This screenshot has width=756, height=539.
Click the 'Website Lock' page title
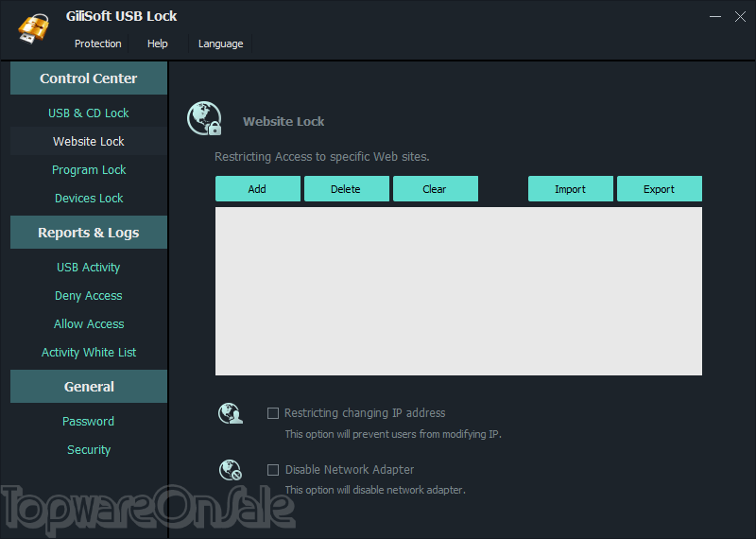(283, 122)
